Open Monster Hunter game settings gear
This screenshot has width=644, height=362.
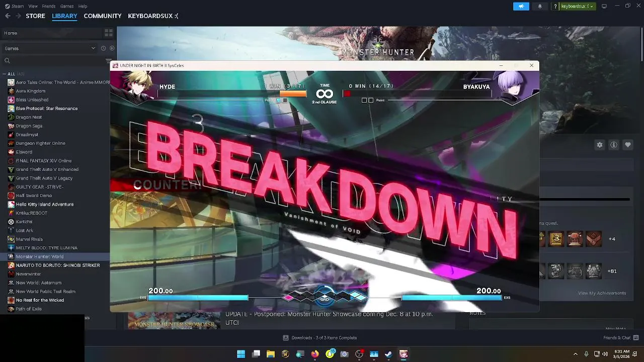[x=599, y=145]
